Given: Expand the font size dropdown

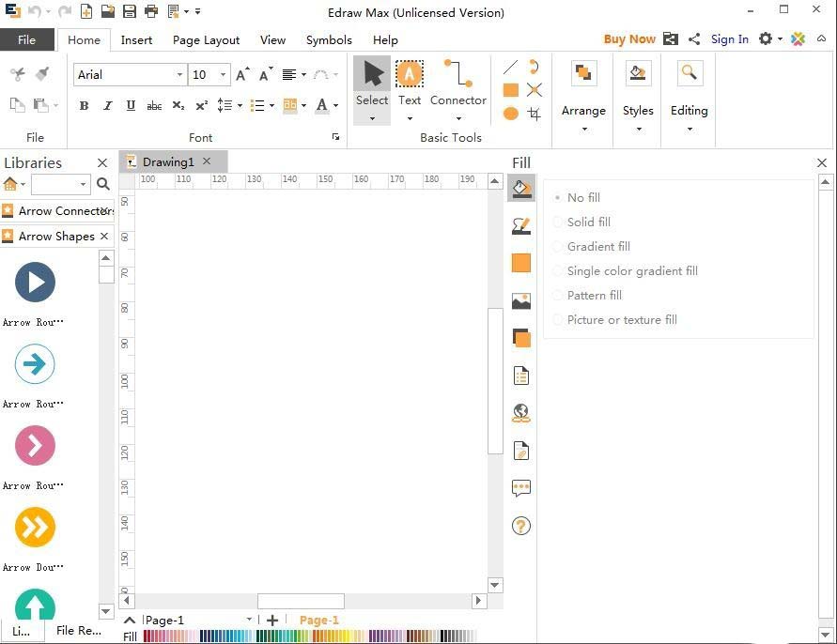Looking at the screenshot, I should point(223,75).
